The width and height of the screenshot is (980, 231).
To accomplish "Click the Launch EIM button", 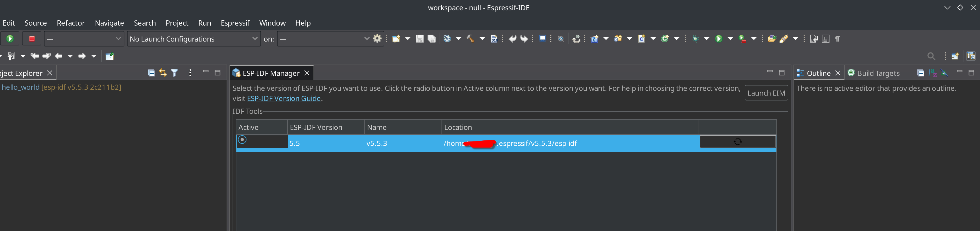I will point(766,93).
